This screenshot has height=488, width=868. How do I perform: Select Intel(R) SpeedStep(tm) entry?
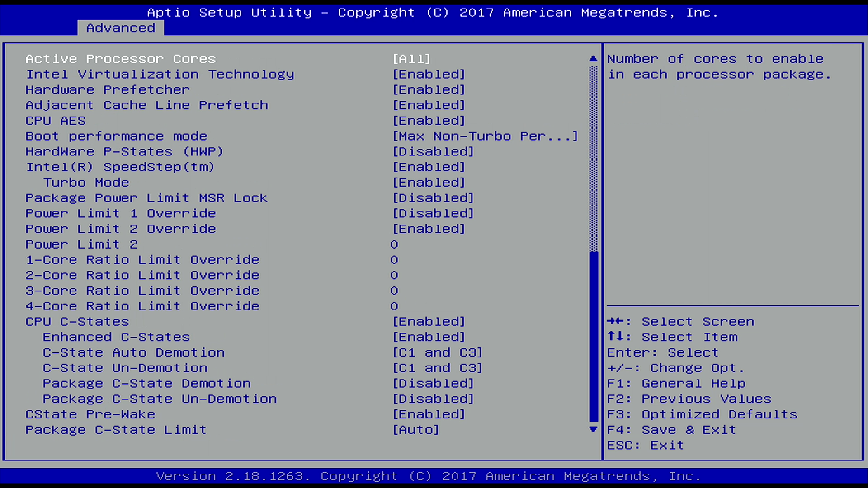[x=120, y=167]
